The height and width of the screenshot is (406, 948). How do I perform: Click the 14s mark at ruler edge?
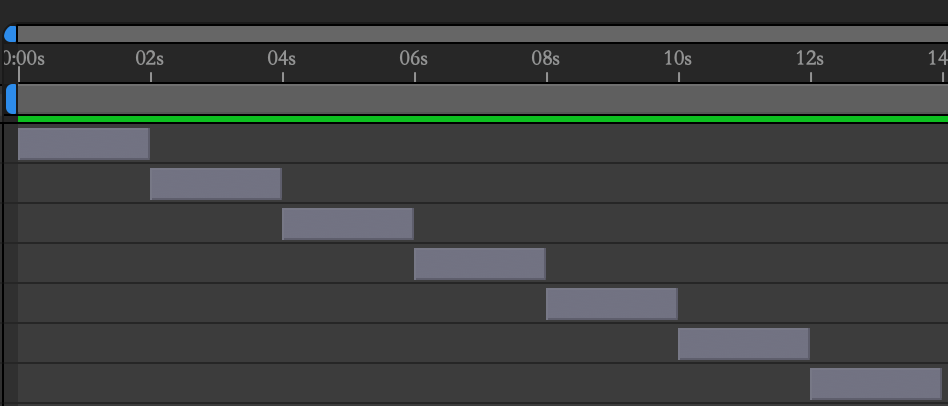[938, 59]
